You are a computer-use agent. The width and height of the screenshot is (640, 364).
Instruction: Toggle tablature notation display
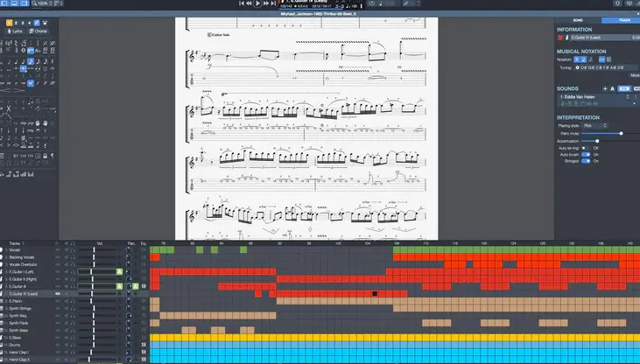click(583, 59)
